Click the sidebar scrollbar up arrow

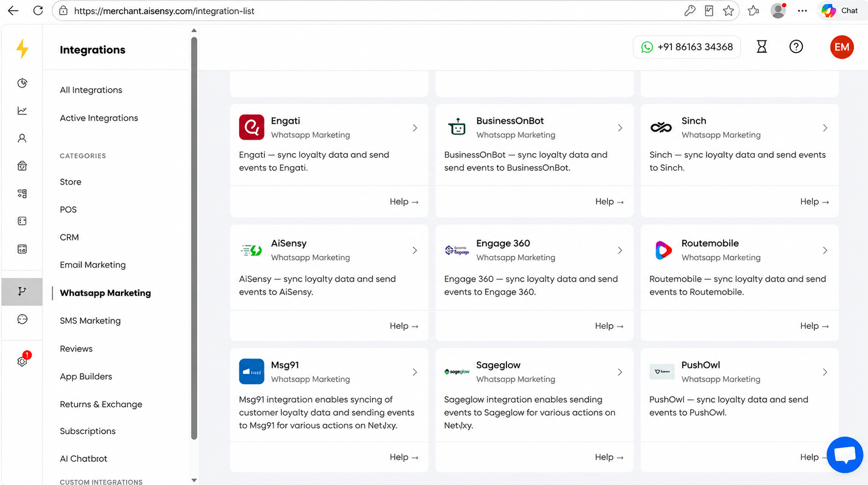tap(194, 31)
